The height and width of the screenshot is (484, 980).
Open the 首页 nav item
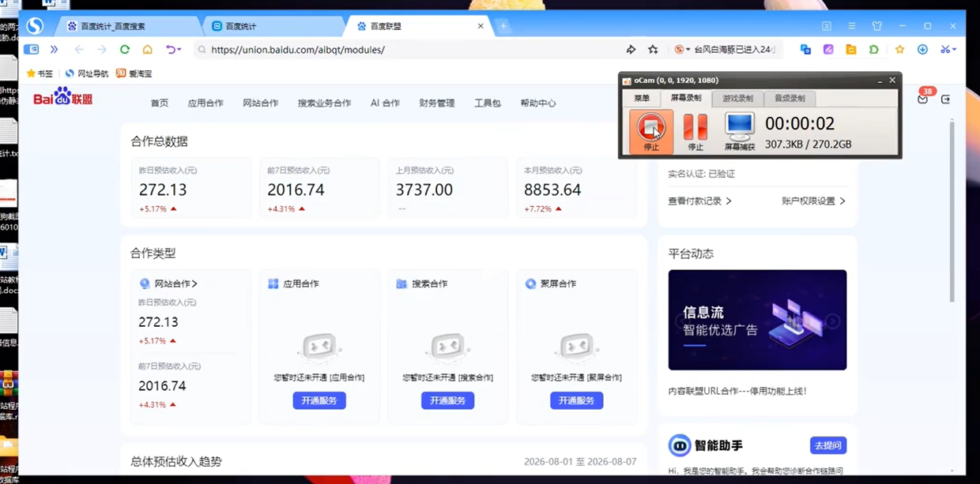click(x=160, y=103)
